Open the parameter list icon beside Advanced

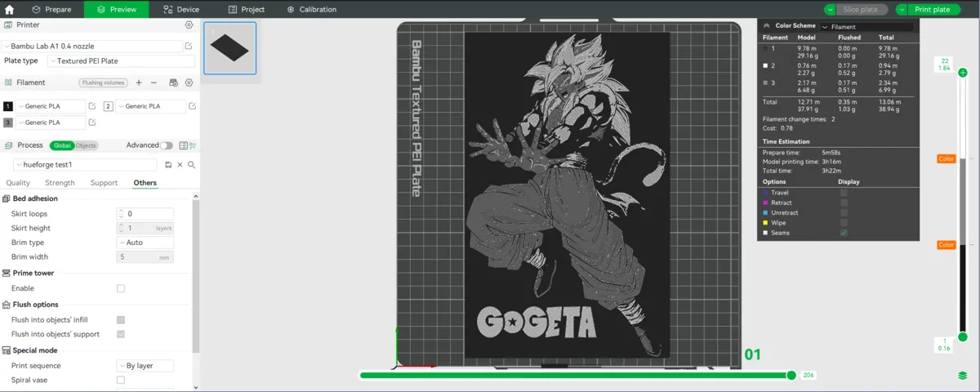[183, 145]
